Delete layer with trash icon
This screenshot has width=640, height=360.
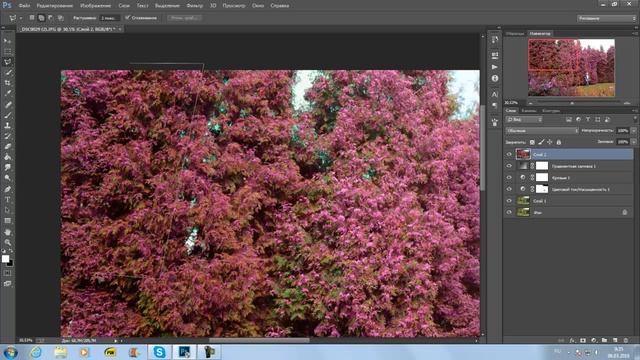[626, 340]
